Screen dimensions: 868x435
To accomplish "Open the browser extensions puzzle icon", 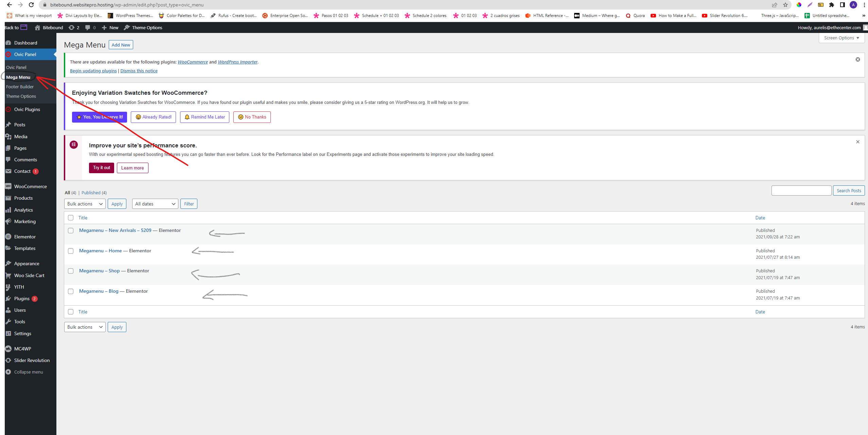I will 832,5.
